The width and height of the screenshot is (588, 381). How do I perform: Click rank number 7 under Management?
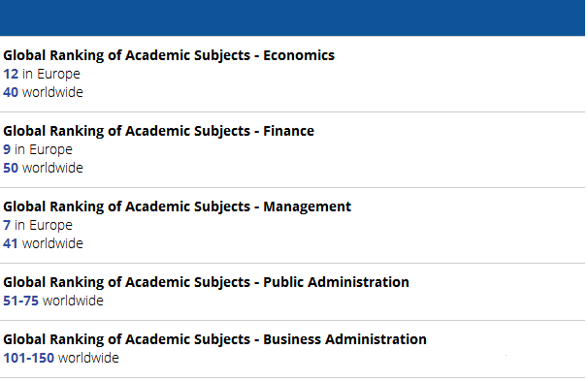pyautogui.click(x=7, y=225)
